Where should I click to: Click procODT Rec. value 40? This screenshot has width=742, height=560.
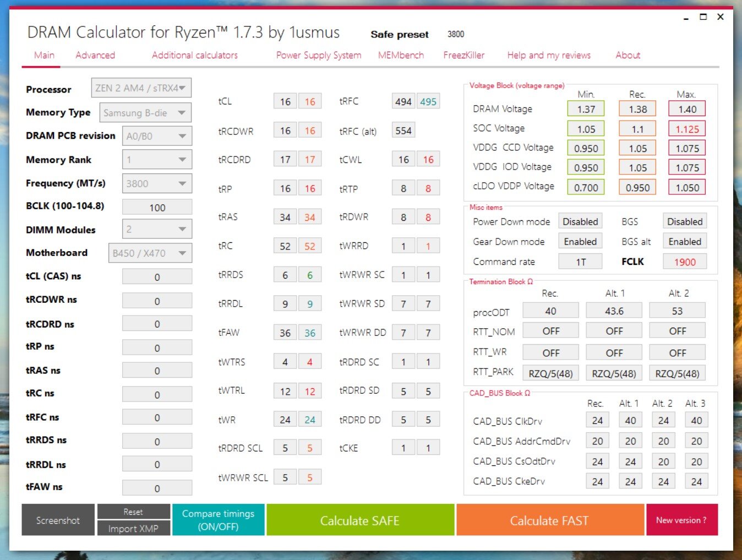[550, 311]
